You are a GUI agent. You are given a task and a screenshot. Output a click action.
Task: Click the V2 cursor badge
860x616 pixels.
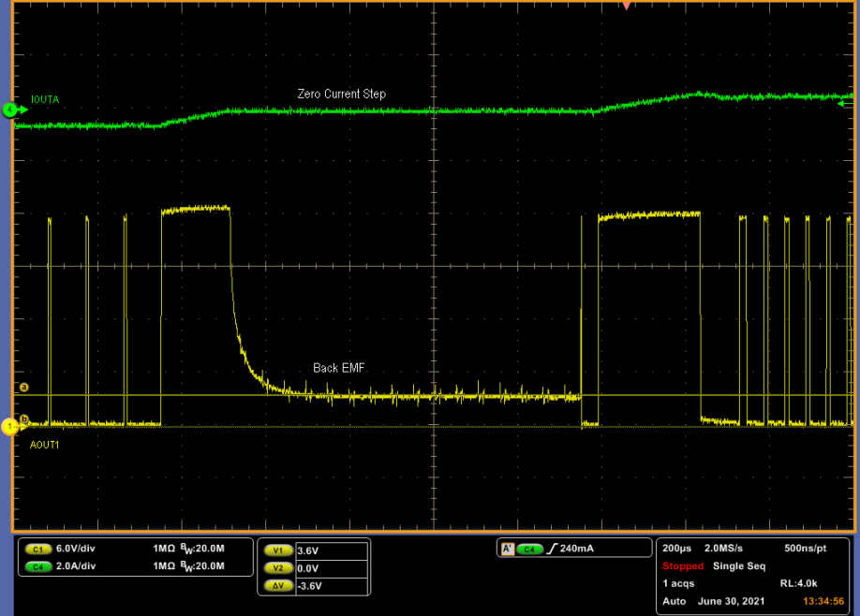coord(278,568)
